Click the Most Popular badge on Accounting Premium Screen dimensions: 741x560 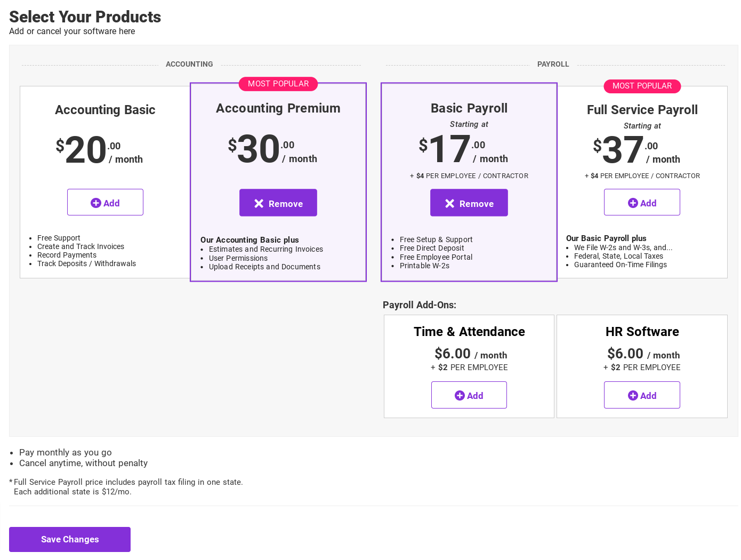278,84
